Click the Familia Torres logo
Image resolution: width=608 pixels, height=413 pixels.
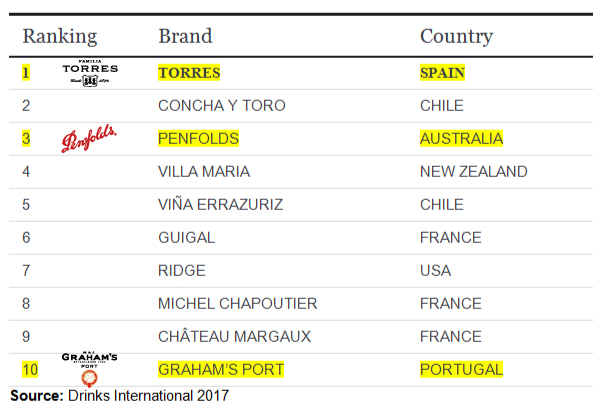(90, 73)
